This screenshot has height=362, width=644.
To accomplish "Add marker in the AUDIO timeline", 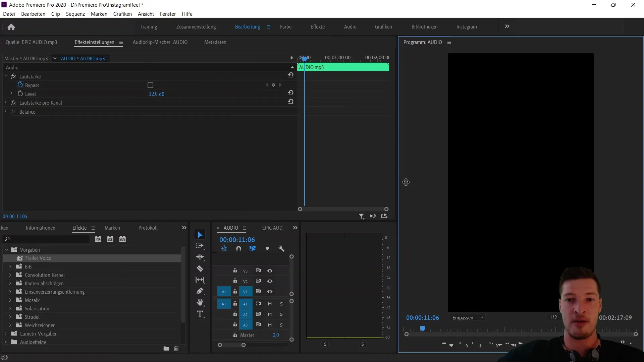I will click(267, 249).
